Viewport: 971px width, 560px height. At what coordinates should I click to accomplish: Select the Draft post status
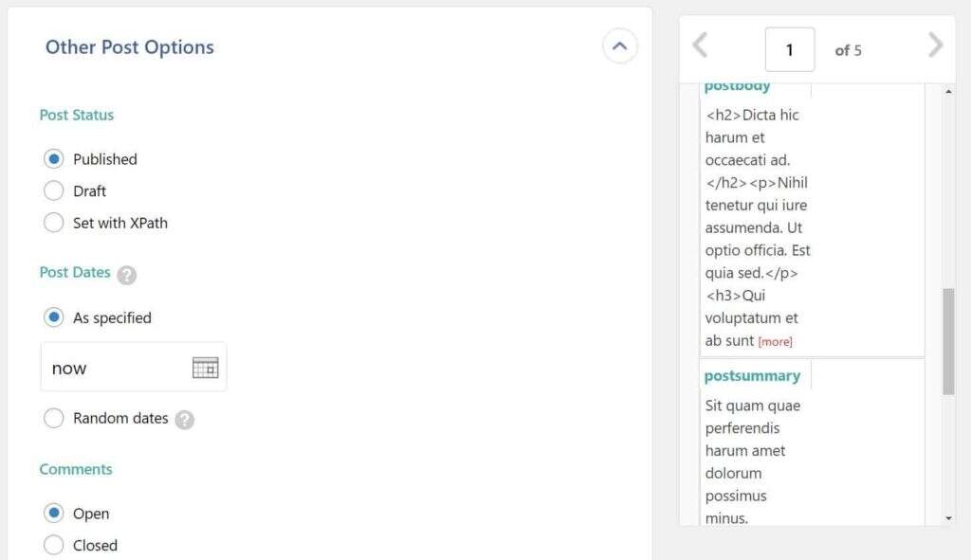[x=54, y=190]
